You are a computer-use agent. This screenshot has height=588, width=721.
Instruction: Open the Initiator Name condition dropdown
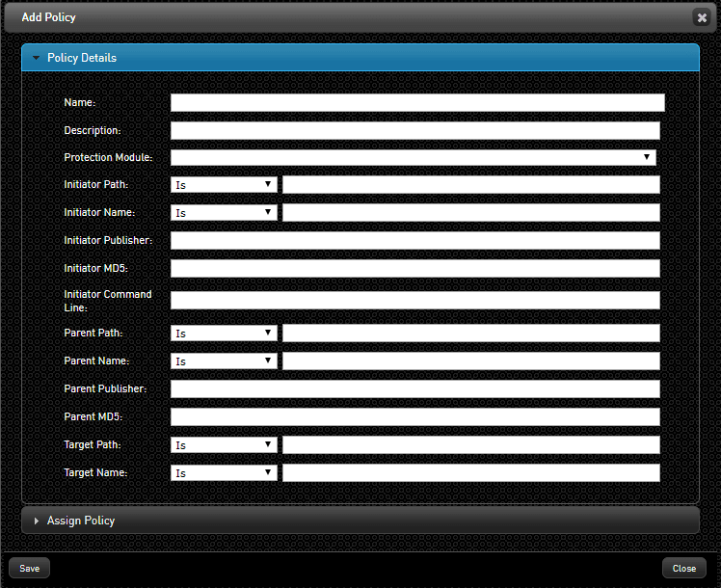224,213
